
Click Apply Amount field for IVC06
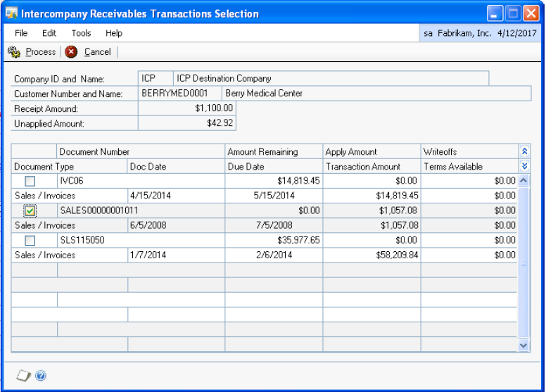[372, 181]
